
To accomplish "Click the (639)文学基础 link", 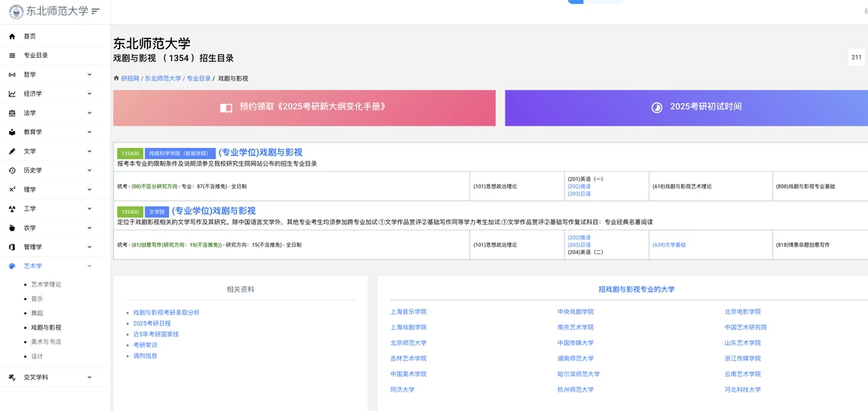I will click(x=669, y=245).
